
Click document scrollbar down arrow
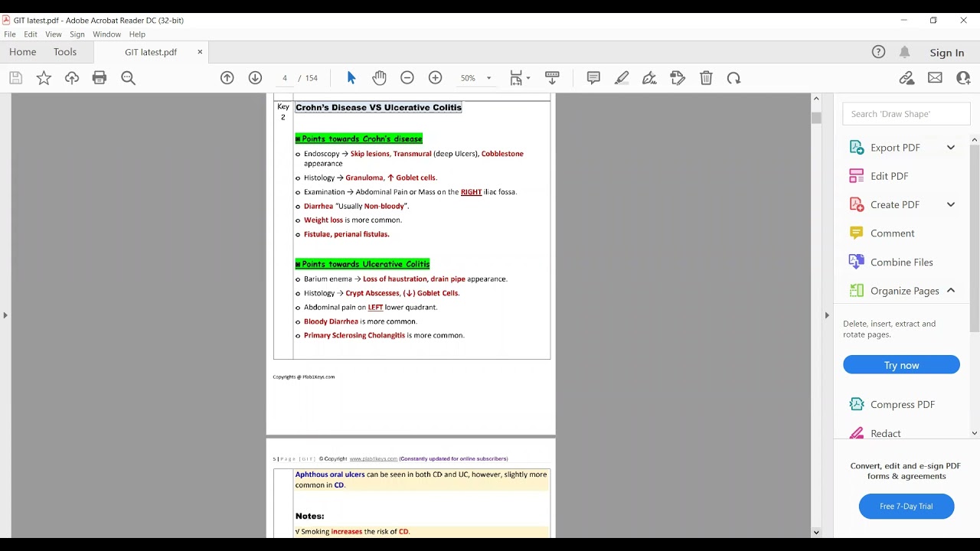coord(816,533)
